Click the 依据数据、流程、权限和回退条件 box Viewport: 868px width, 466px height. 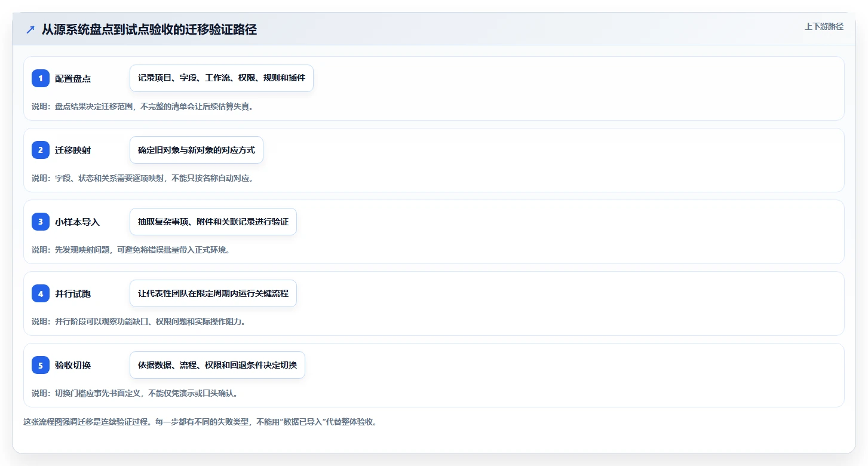[217, 365]
